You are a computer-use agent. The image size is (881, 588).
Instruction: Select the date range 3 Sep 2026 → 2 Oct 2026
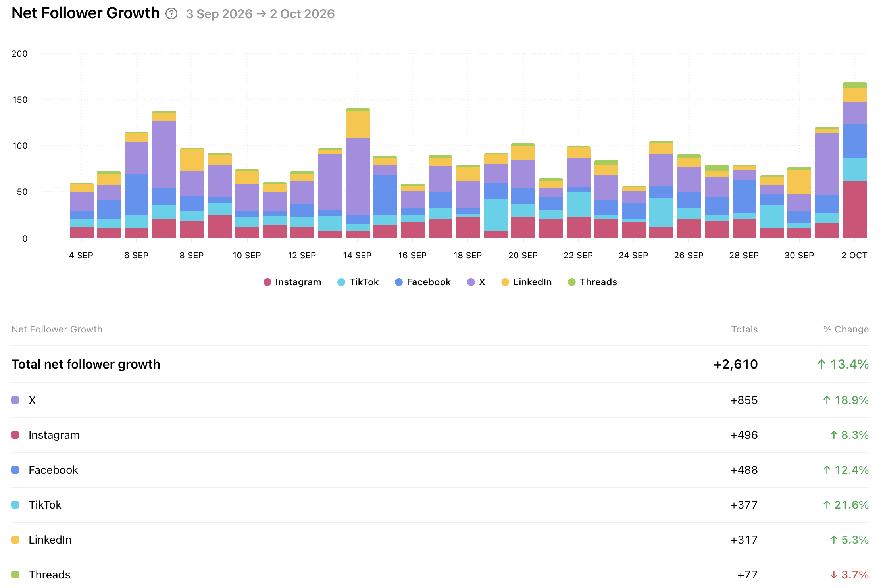click(x=260, y=14)
